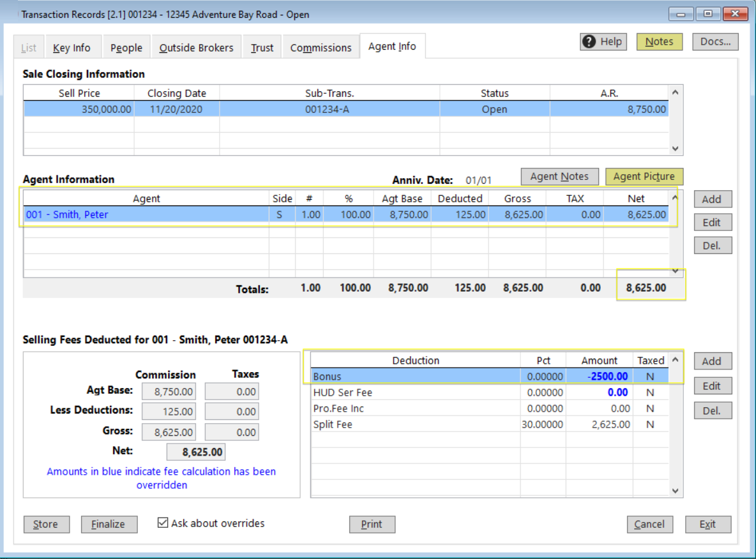Image resolution: width=756 pixels, height=559 pixels.
Task: Add a new agent to Agent Information
Action: pos(712,198)
